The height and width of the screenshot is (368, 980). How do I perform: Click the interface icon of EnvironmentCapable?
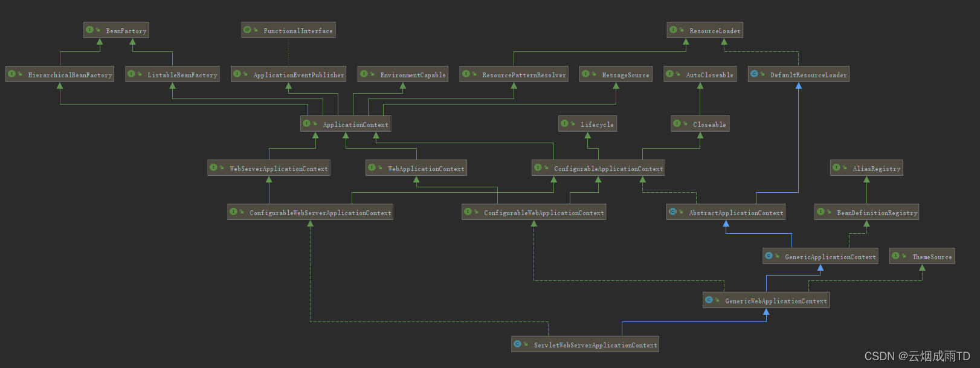tap(364, 74)
